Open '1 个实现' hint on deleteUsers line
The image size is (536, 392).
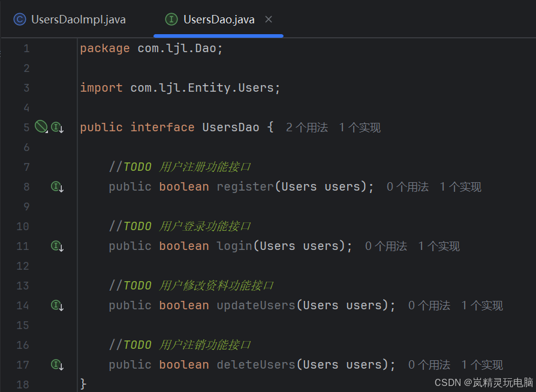pyautogui.click(x=482, y=364)
